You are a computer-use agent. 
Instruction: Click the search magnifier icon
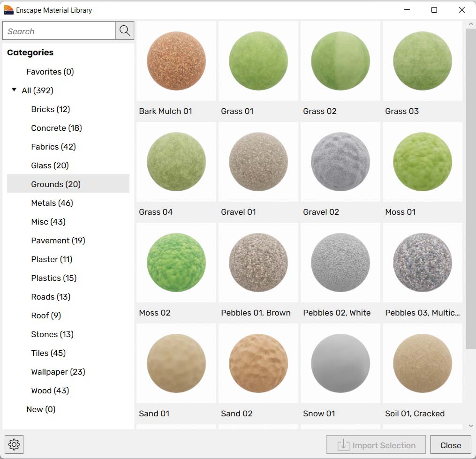[125, 30]
